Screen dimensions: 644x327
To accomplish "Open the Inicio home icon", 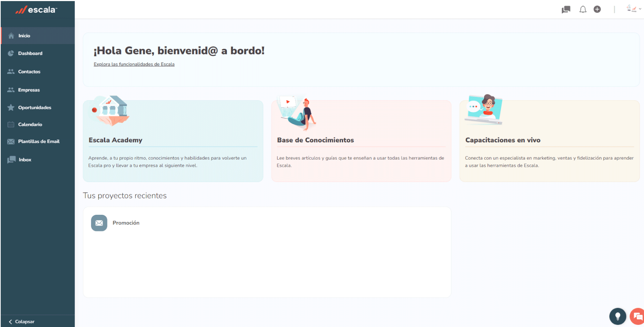I will (x=11, y=35).
